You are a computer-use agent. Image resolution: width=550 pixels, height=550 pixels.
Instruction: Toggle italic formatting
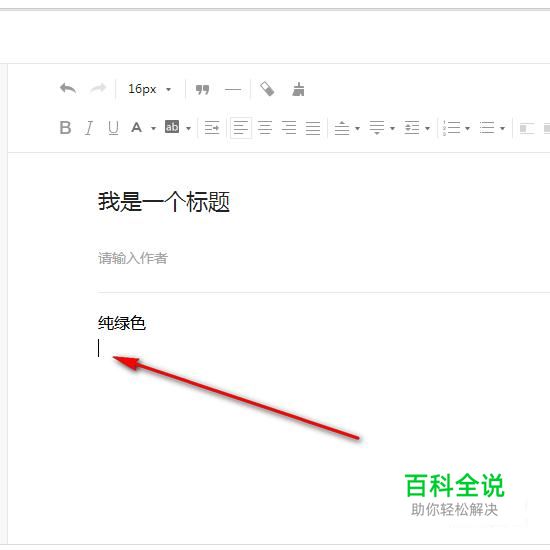tap(89, 128)
